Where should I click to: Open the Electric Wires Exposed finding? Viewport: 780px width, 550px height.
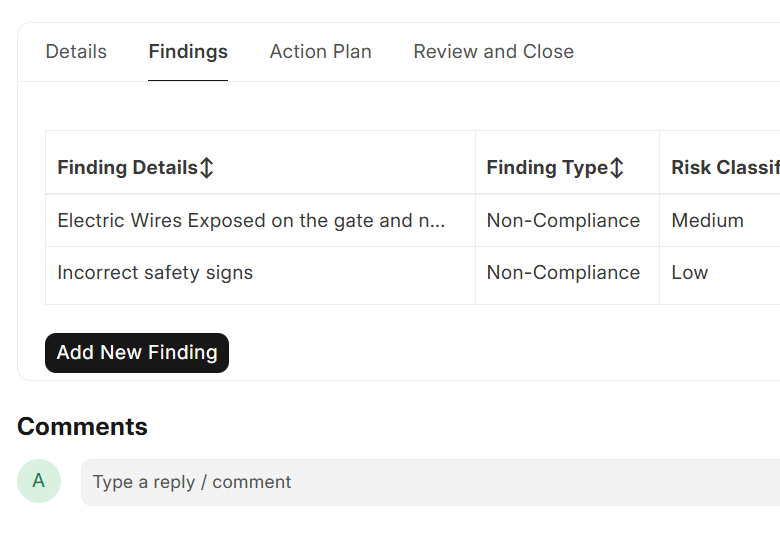[x=251, y=221]
